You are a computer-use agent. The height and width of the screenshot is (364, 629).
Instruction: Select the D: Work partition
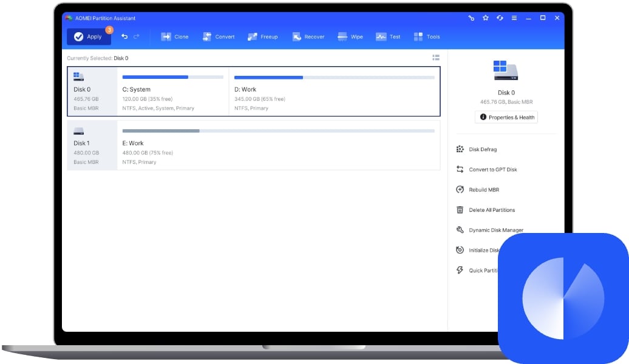pos(334,92)
